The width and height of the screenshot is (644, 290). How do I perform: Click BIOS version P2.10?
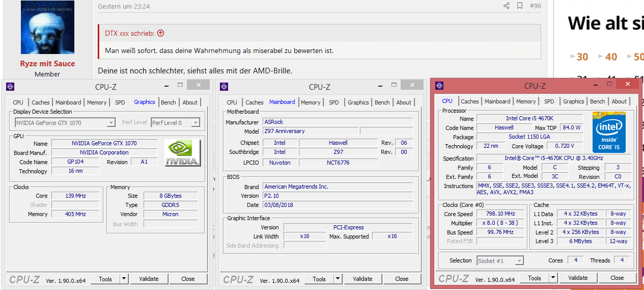pos(338,196)
